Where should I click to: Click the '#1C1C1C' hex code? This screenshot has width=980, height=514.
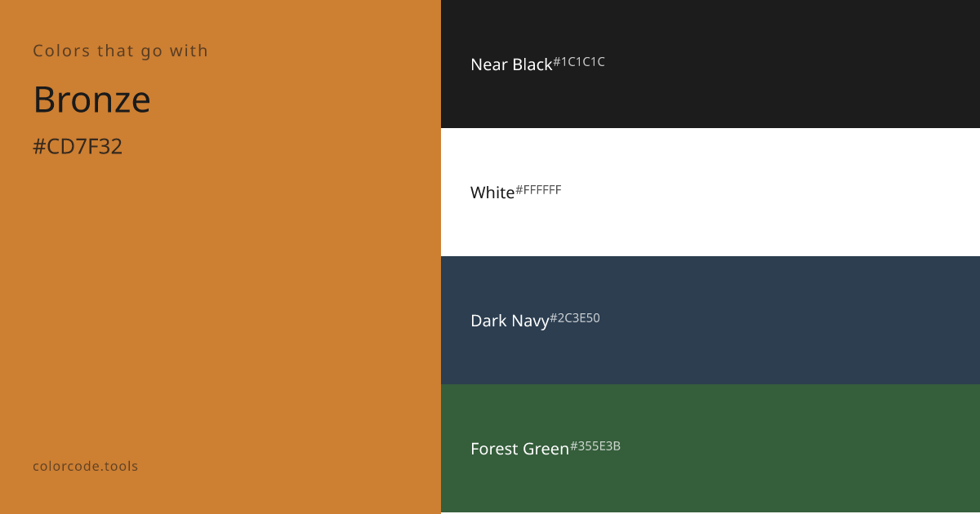pyautogui.click(x=579, y=61)
